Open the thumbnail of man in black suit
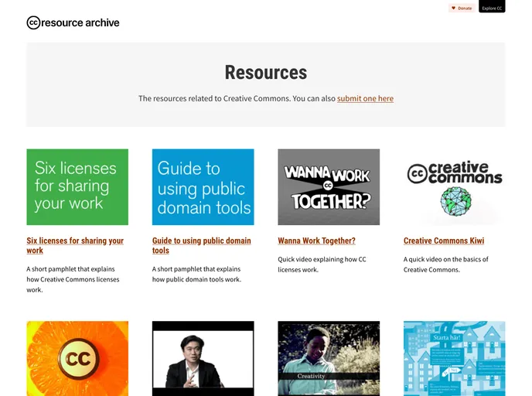532x396 pixels. (203, 358)
